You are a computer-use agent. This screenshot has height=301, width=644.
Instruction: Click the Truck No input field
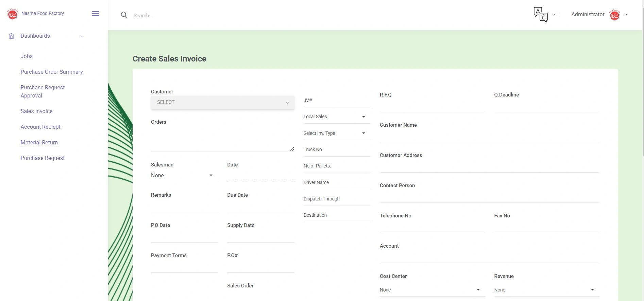(336, 149)
